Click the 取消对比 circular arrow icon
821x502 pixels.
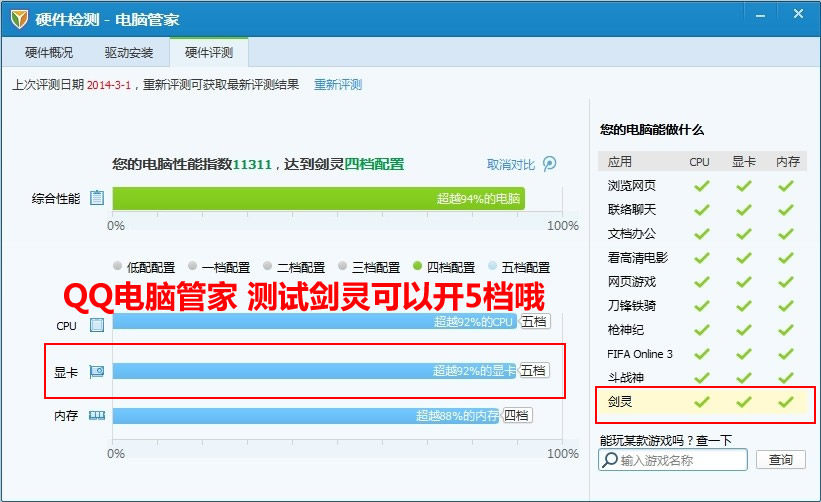(549, 164)
